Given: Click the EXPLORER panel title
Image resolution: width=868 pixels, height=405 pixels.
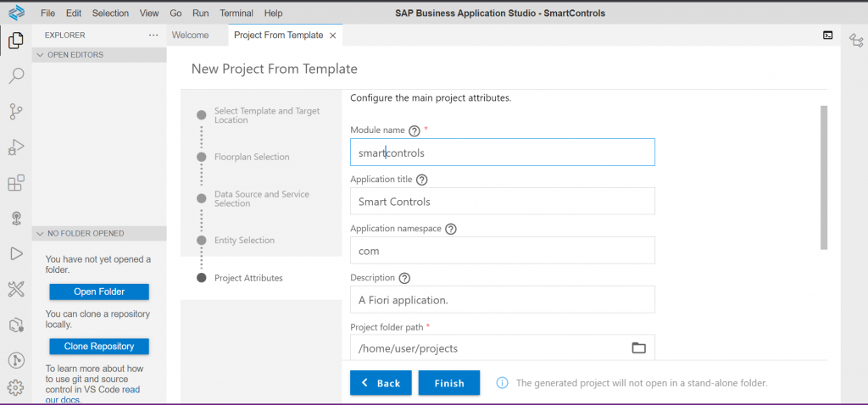Looking at the screenshot, I should (64, 35).
